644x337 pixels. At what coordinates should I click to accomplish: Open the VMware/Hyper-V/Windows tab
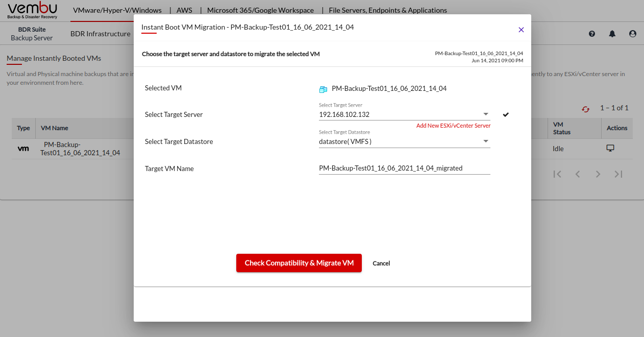[x=117, y=10]
